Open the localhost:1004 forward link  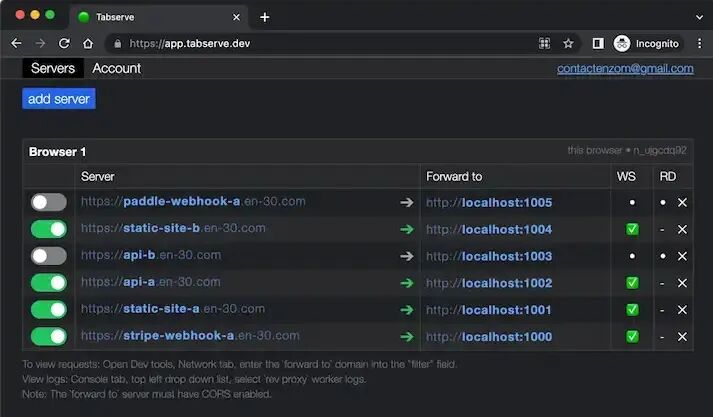click(x=489, y=229)
